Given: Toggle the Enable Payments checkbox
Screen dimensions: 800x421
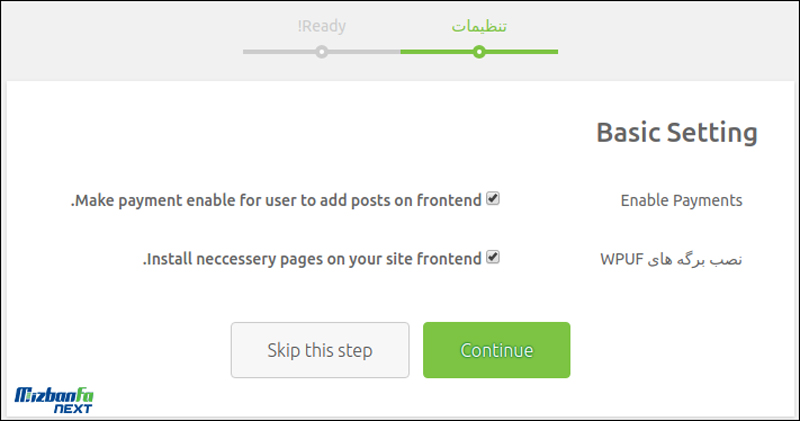Looking at the screenshot, I should click(492, 199).
